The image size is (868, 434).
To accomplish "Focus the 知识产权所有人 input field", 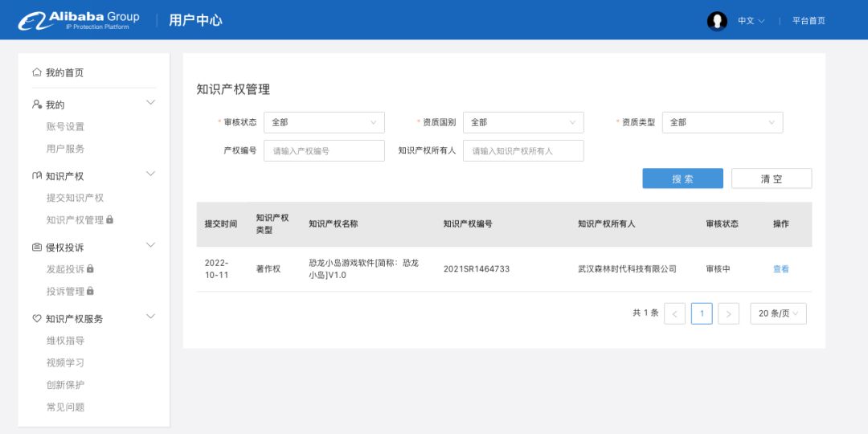I will pos(523,150).
